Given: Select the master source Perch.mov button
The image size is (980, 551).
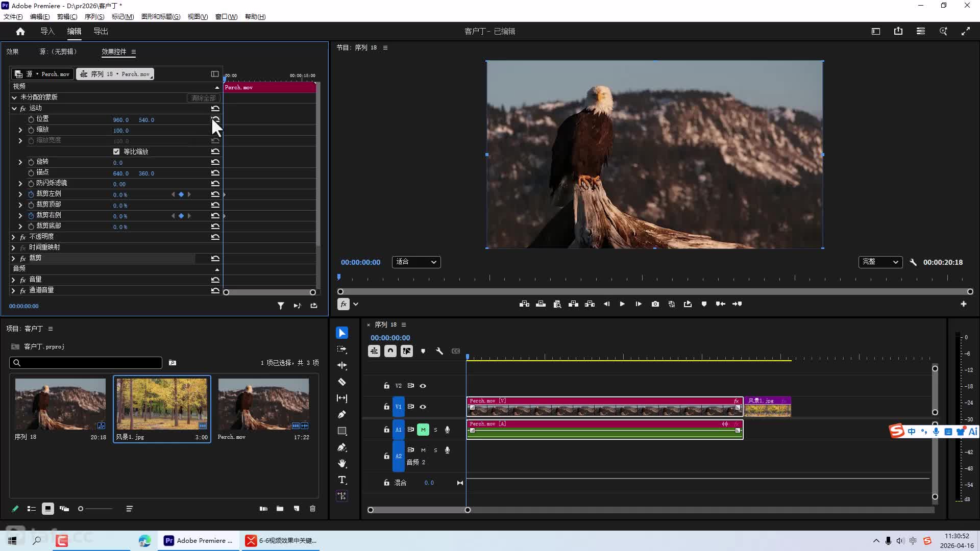Looking at the screenshot, I should pos(42,74).
